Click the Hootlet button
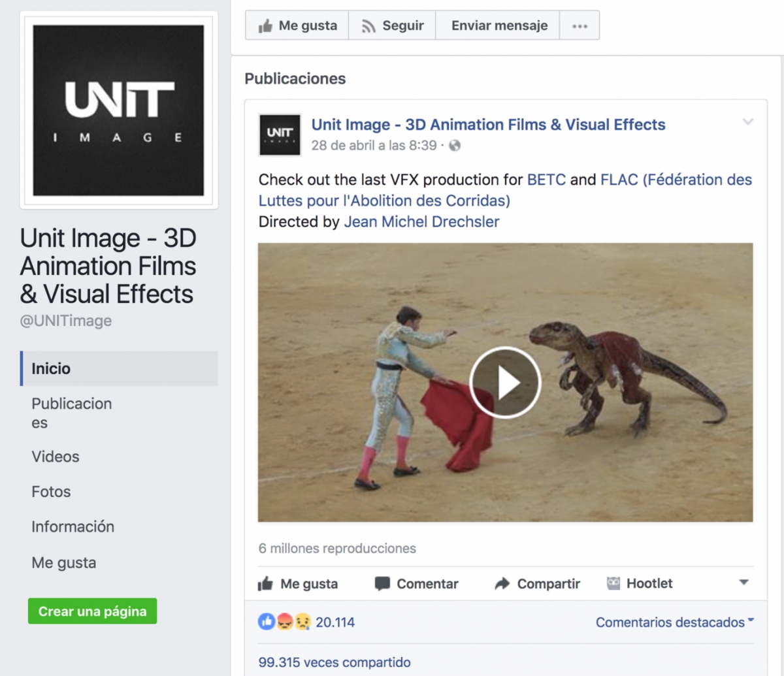The height and width of the screenshot is (676, 784). pyautogui.click(x=640, y=583)
